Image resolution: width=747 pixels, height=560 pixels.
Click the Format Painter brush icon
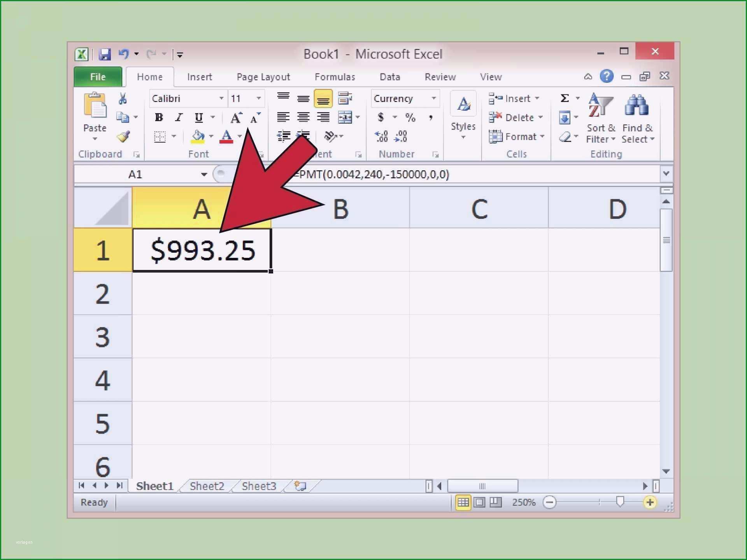122,136
